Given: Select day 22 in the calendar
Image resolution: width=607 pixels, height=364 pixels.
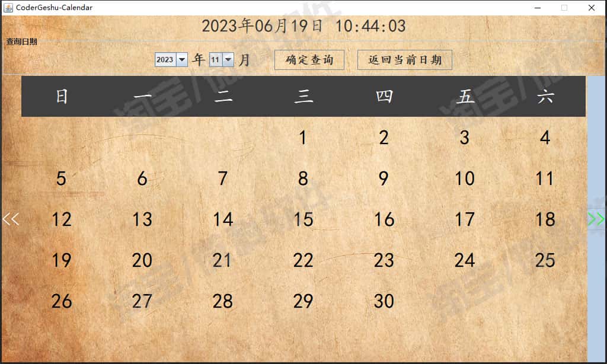Looking at the screenshot, I should click(303, 260).
